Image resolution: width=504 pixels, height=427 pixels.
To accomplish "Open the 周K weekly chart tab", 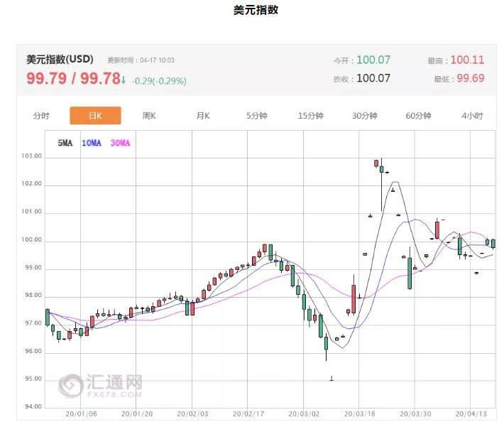I will tap(149, 116).
